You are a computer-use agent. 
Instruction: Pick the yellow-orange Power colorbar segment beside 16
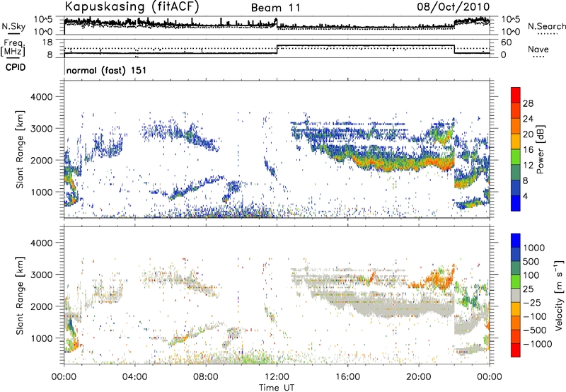(516, 142)
